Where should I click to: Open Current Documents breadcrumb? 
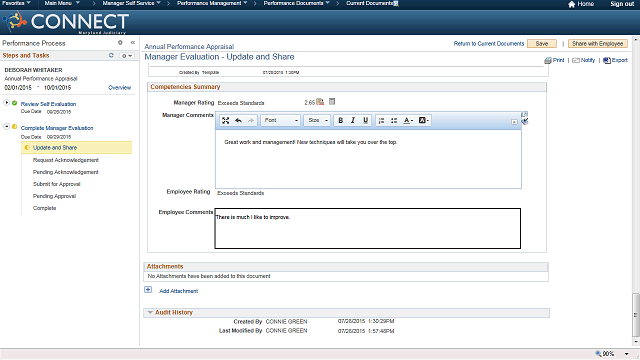pyautogui.click(x=372, y=3)
